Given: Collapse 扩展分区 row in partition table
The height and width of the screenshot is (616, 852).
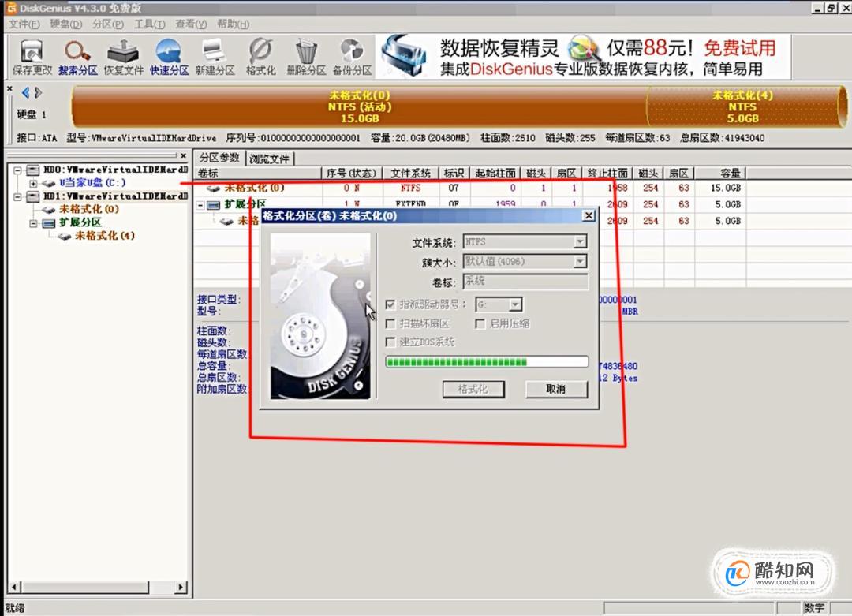Looking at the screenshot, I should tap(200, 205).
